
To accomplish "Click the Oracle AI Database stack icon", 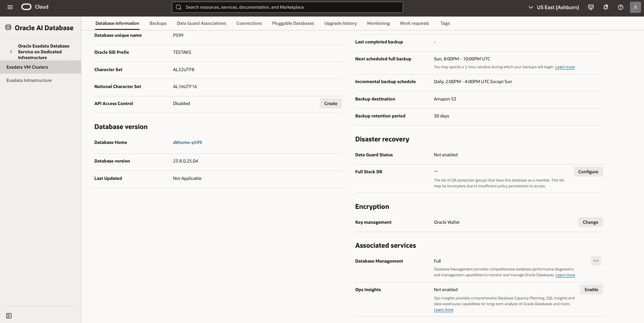I will click(x=8, y=28).
